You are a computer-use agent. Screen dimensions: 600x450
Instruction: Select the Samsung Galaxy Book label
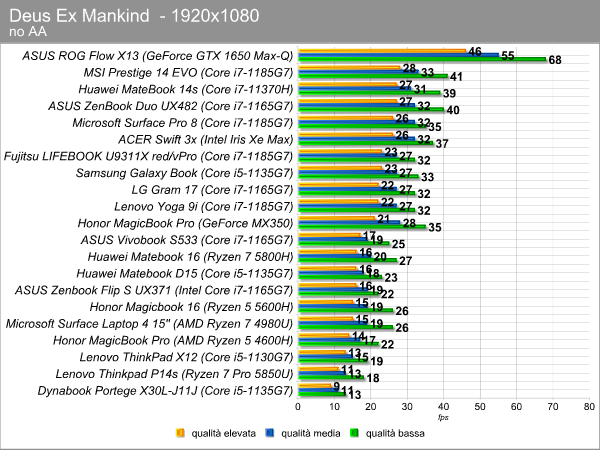184,173
